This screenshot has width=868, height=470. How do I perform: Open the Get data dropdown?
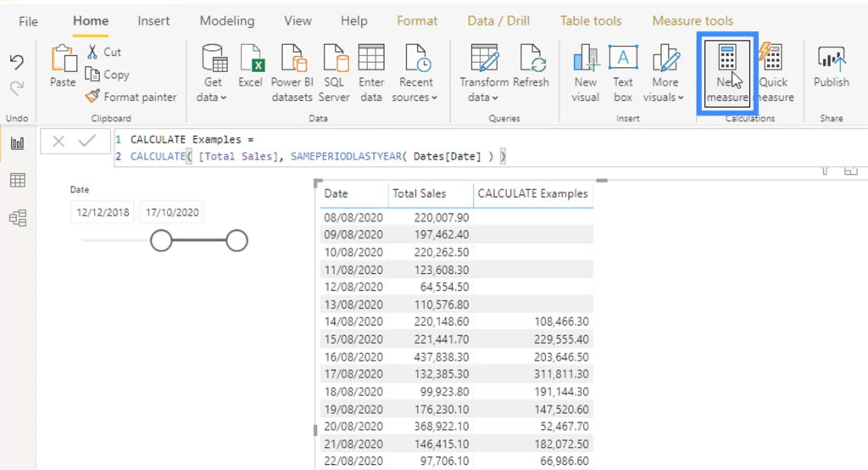tap(213, 74)
